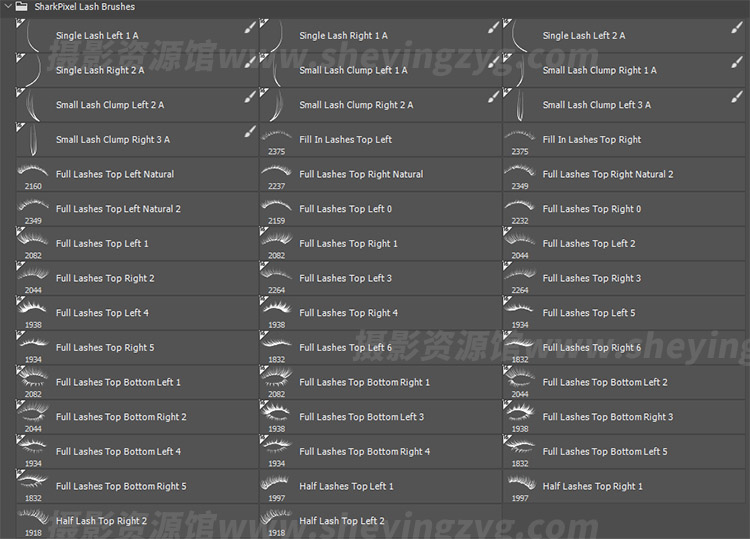Viewport: 750px width, 539px height.
Task: Select the Single Lash Left 2 A brush
Action: pos(583,36)
